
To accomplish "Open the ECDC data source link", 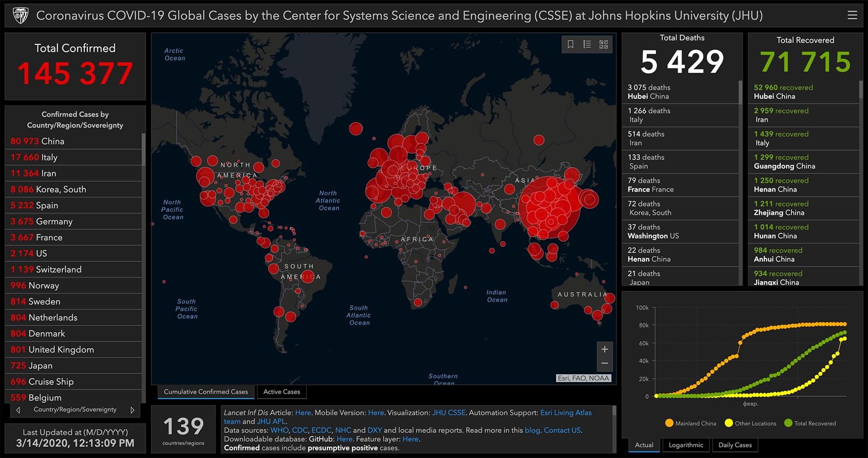I will [x=321, y=431].
